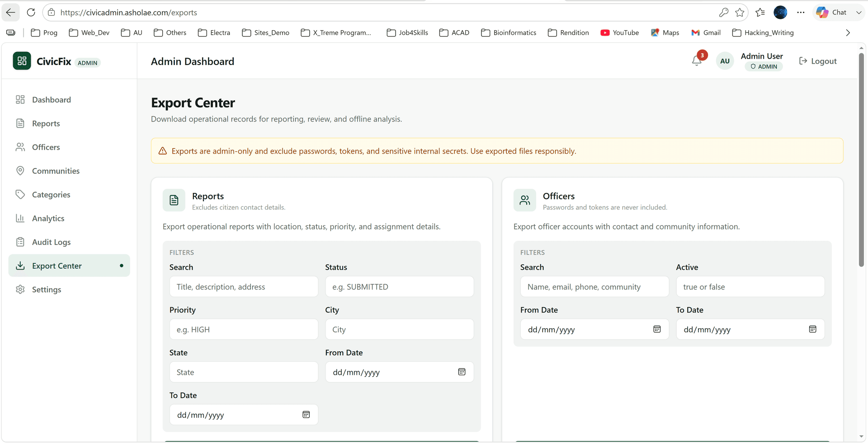The height and width of the screenshot is (443, 868).
Task: Open the YouTube bookmark
Action: 619,33
